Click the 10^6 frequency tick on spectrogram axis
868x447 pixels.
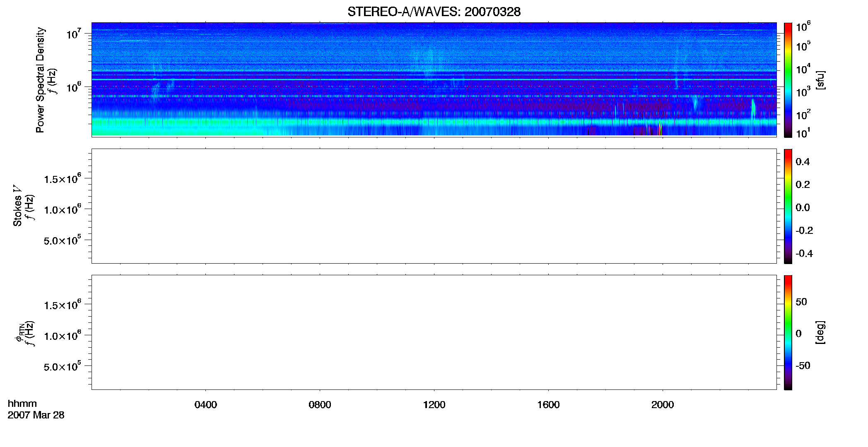[x=74, y=87]
